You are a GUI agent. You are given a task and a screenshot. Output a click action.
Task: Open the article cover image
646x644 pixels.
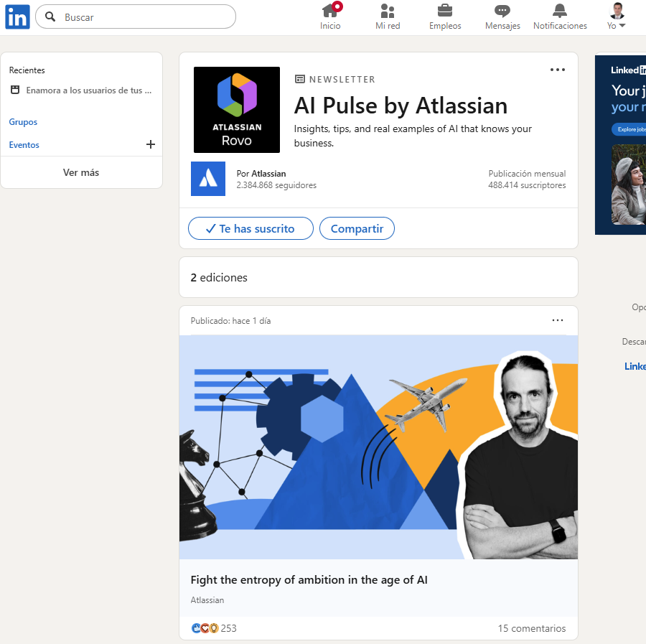(x=378, y=447)
